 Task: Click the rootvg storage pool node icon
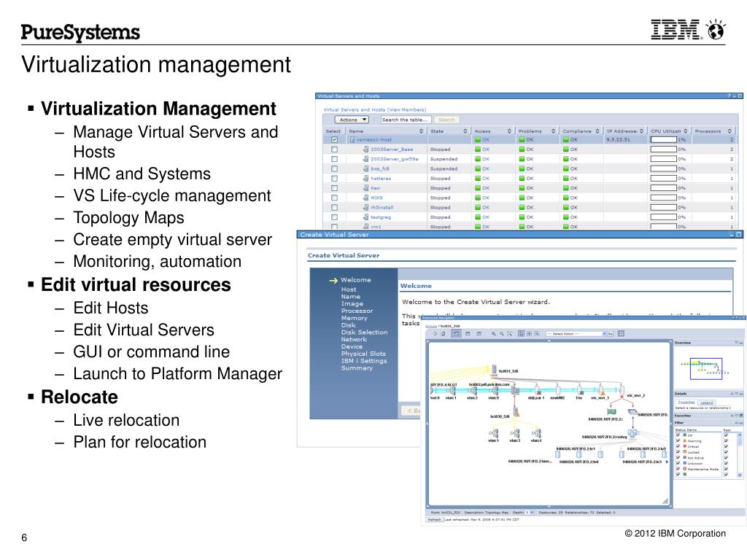632,433
